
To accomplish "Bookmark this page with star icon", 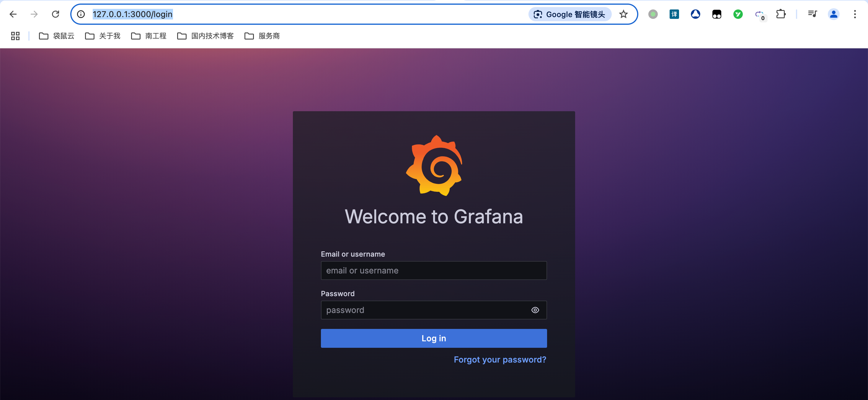I will (x=623, y=14).
